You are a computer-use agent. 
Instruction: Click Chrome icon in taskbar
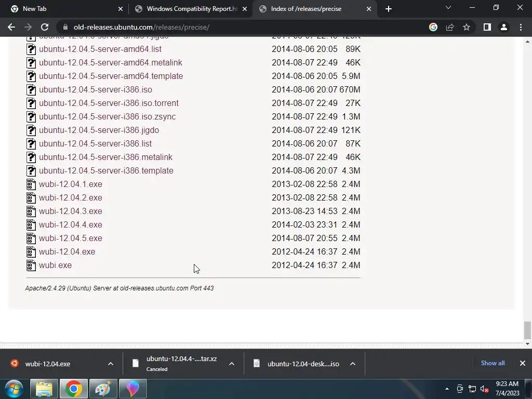pyautogui.click(x=74, y=389)
